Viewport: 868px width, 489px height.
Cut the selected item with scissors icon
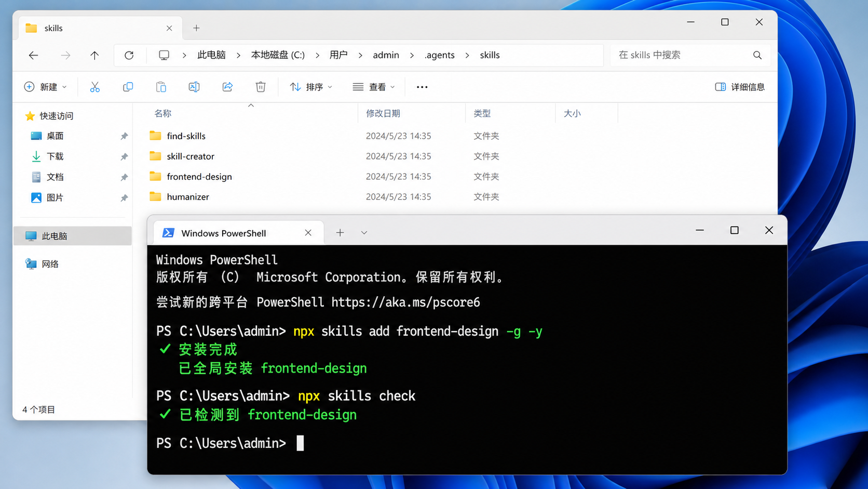pos(94,87)
